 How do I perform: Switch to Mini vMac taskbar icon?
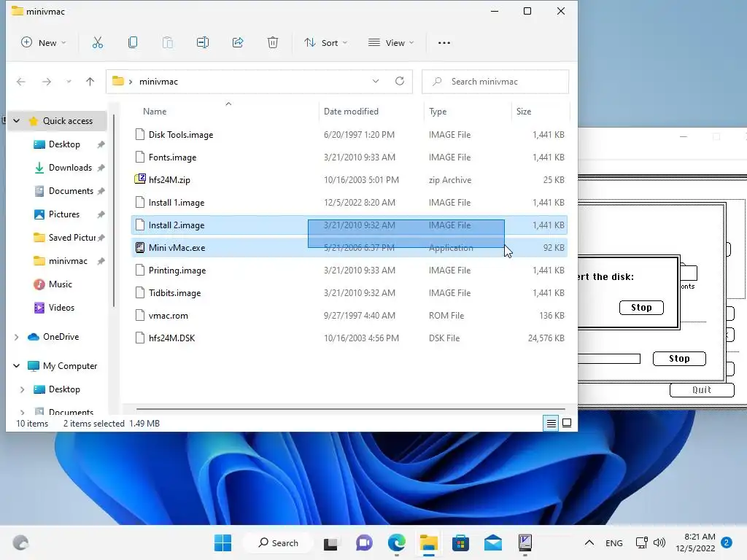[525, 542]
